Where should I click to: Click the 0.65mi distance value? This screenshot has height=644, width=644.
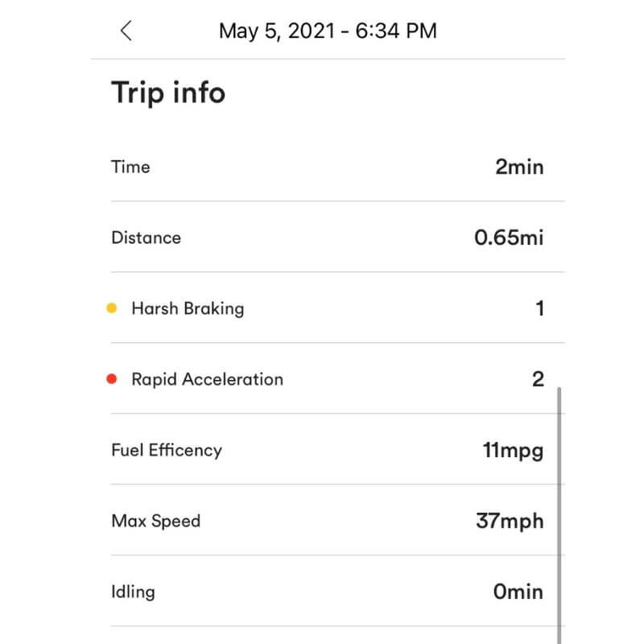click(x=509, y=238)
